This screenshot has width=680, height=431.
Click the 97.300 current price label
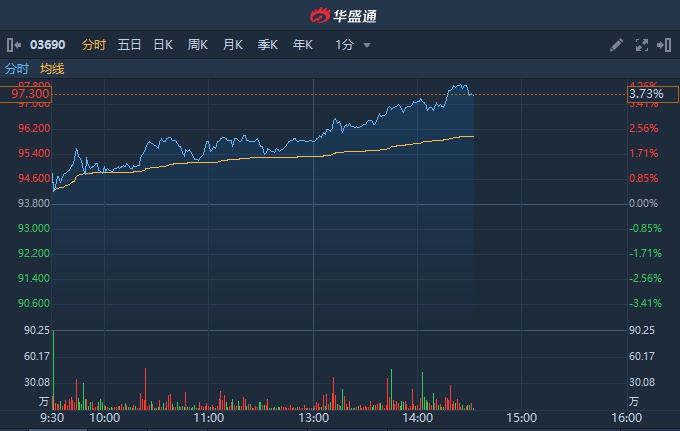click(x=30, y=94)
